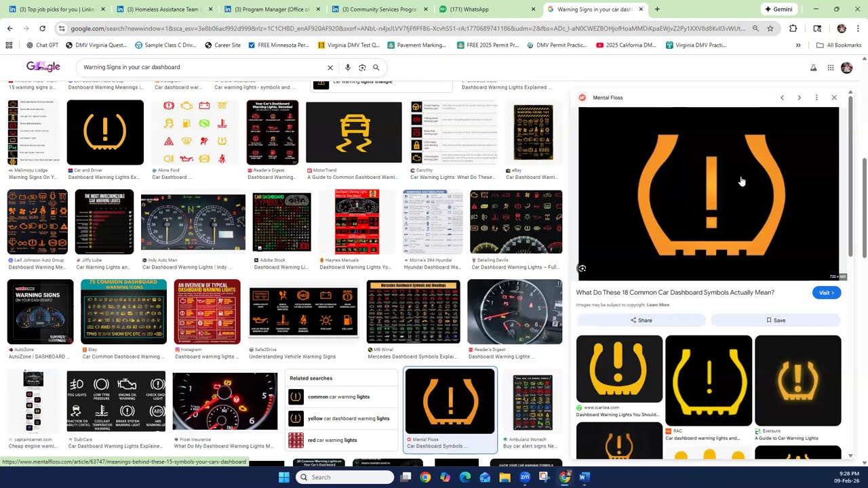Open Google Labs flask icon
This screenshot has height=488, width=868.
[813, 68]
